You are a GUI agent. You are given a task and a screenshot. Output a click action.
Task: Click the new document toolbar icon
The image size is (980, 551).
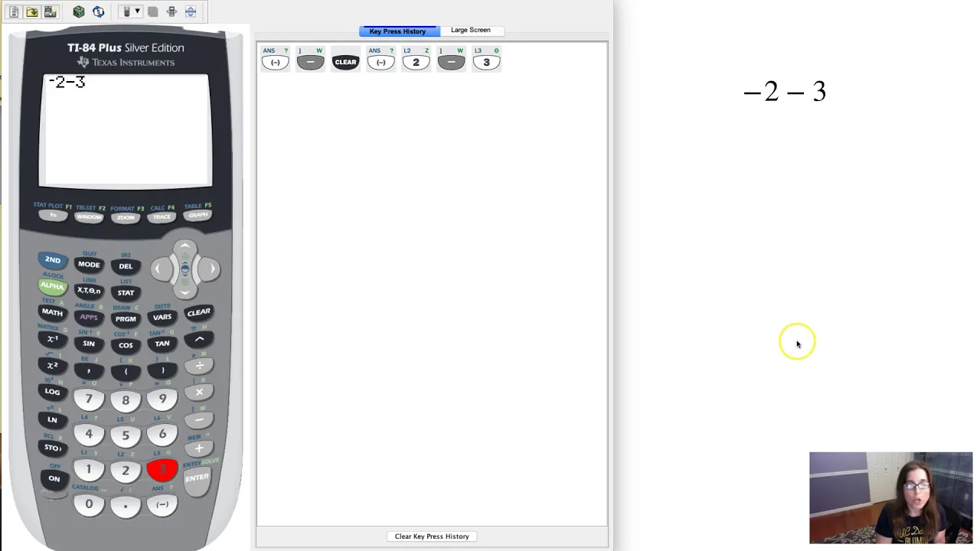coord(14,11)
